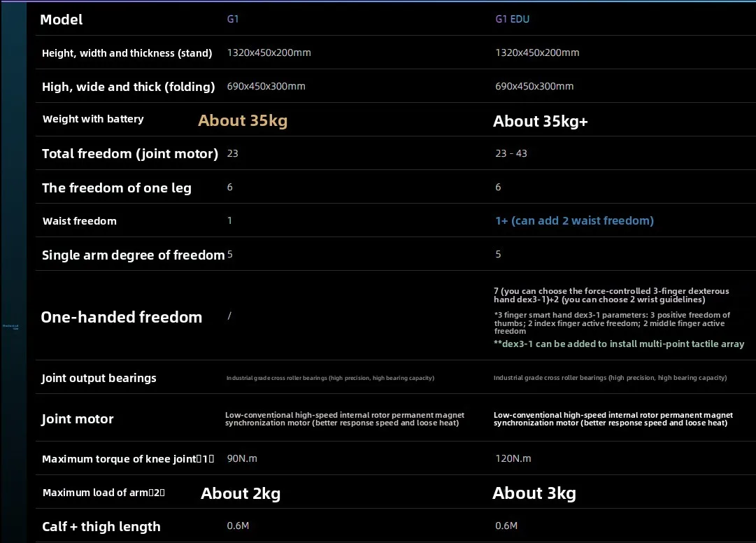Select the '90N.m' torque value
This screenshot has height=543, width=756.
tap(242, 458)
